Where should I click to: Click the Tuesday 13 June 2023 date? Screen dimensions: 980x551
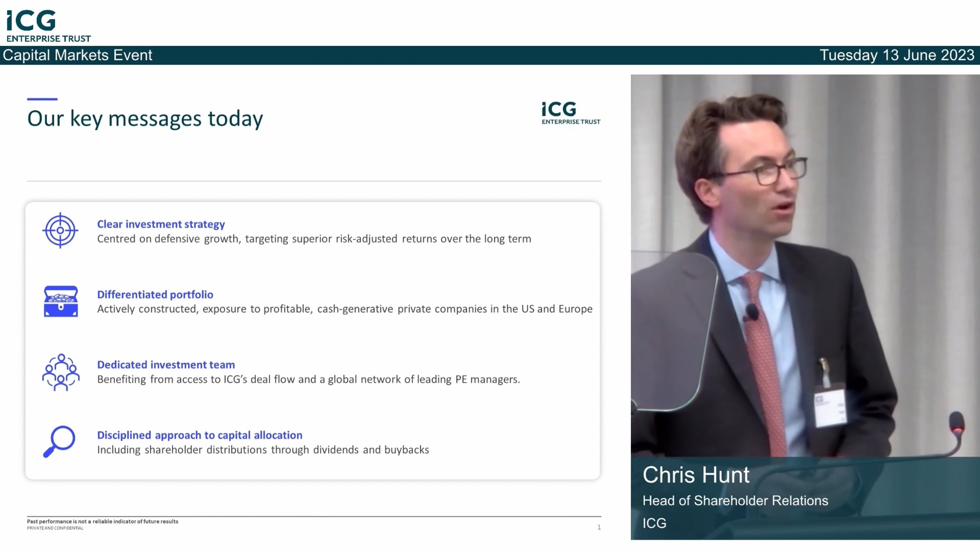(x=897, y=55)
